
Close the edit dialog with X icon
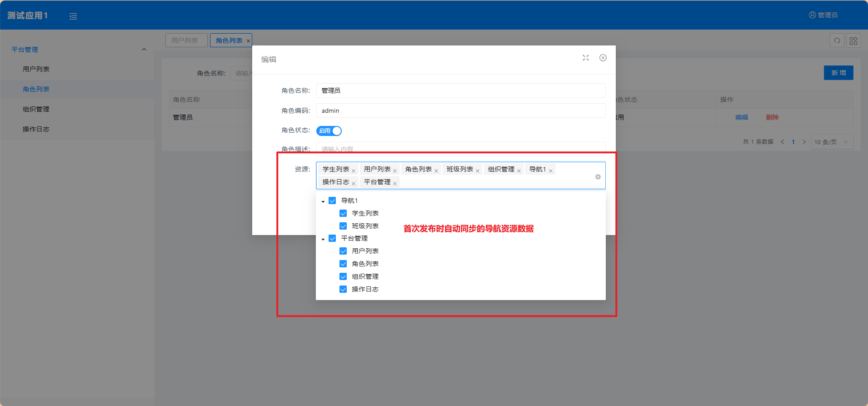click(603, 58)
